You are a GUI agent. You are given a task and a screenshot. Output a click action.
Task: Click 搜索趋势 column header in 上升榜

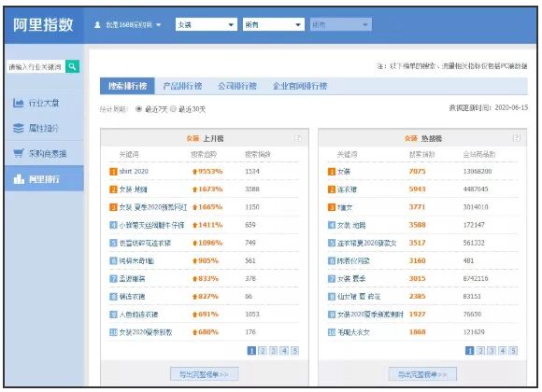(204, 154)
